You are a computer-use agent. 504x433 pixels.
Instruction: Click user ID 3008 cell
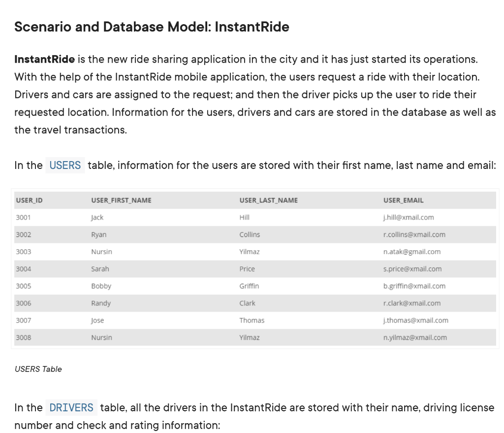pyautogui.click(x=24, y=337)
